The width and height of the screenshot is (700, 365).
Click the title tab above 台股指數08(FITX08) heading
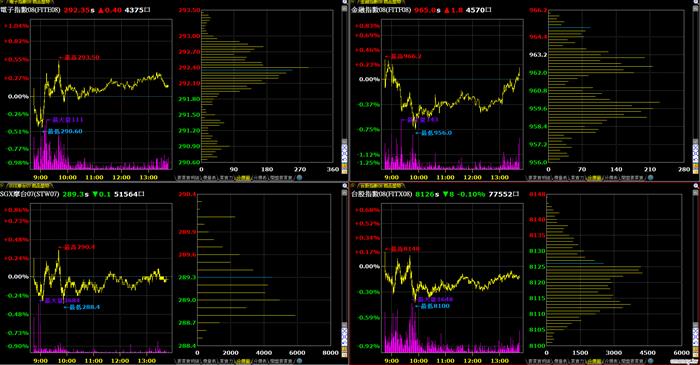(x=380, y=185)
